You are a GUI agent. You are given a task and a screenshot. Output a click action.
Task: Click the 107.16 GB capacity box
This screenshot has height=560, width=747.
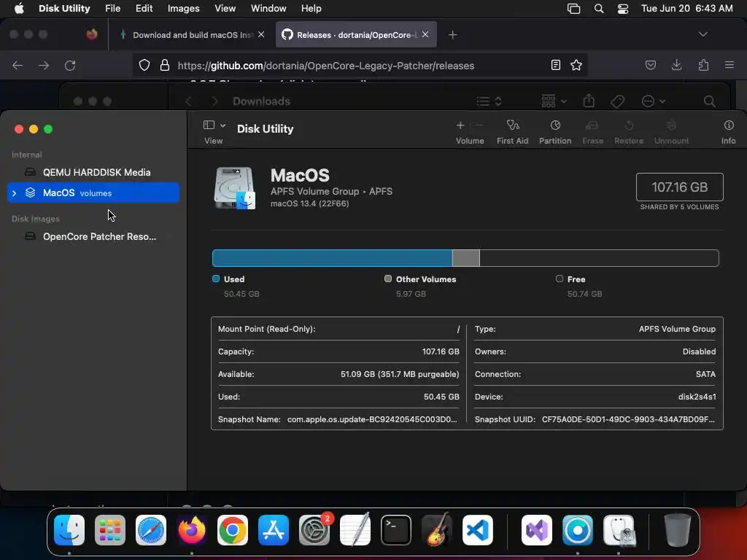coord(679,187)
